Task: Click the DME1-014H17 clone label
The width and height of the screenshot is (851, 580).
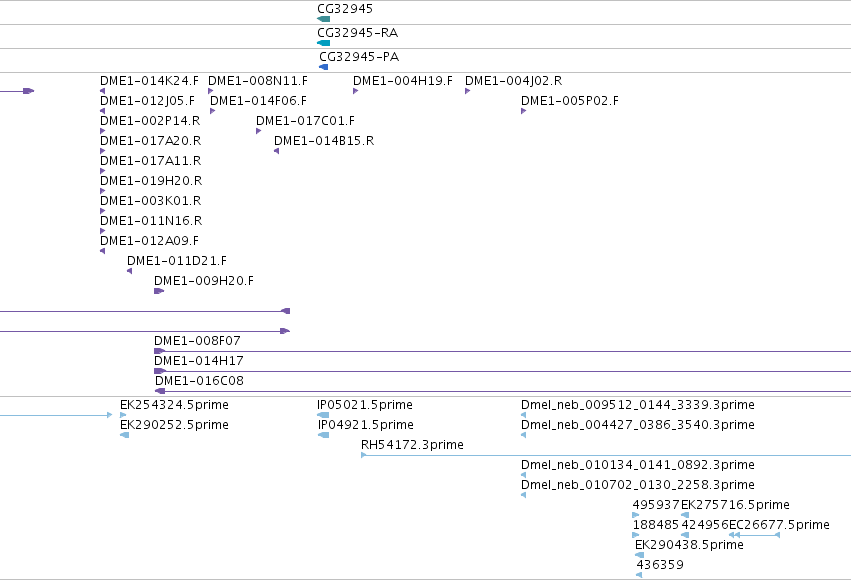Action: coord(199,361)
